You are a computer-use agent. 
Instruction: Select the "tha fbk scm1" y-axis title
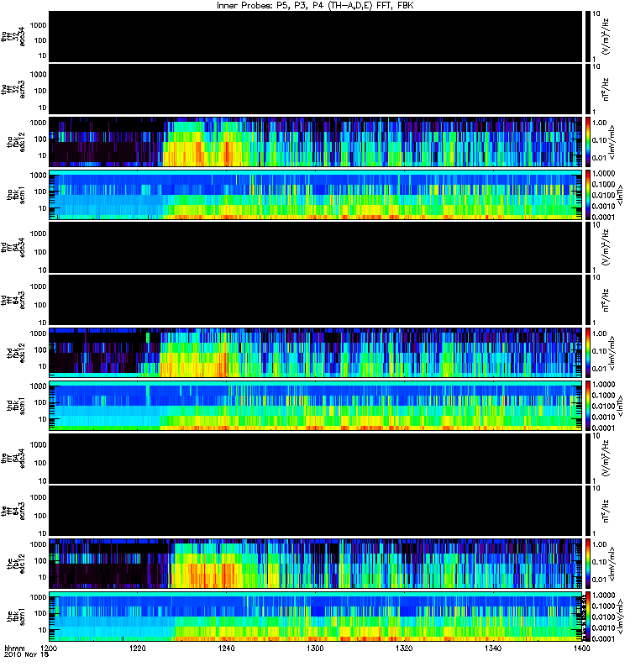coord(16,195)
